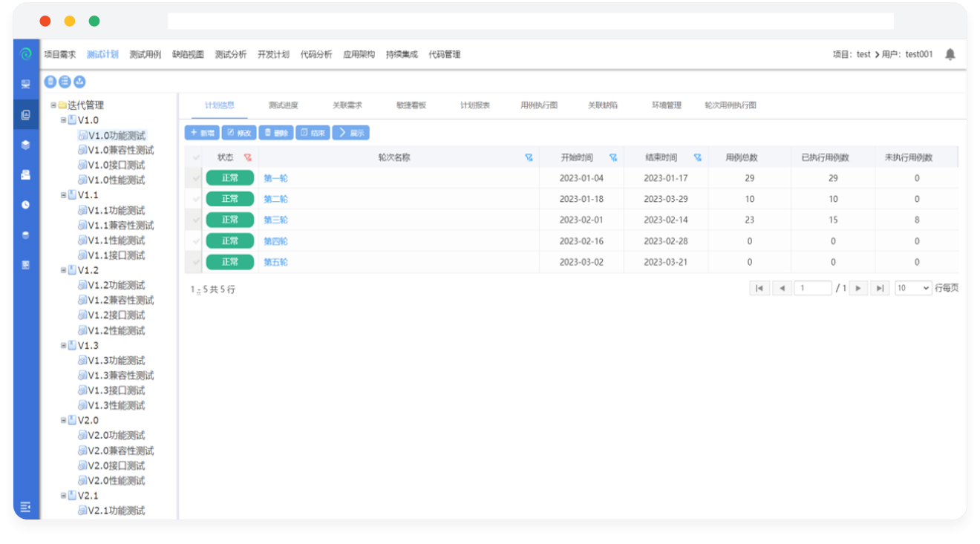Open the 持续集成 top menu
Viewport: 980px width, 544px height.
click(x=402, y=54)
